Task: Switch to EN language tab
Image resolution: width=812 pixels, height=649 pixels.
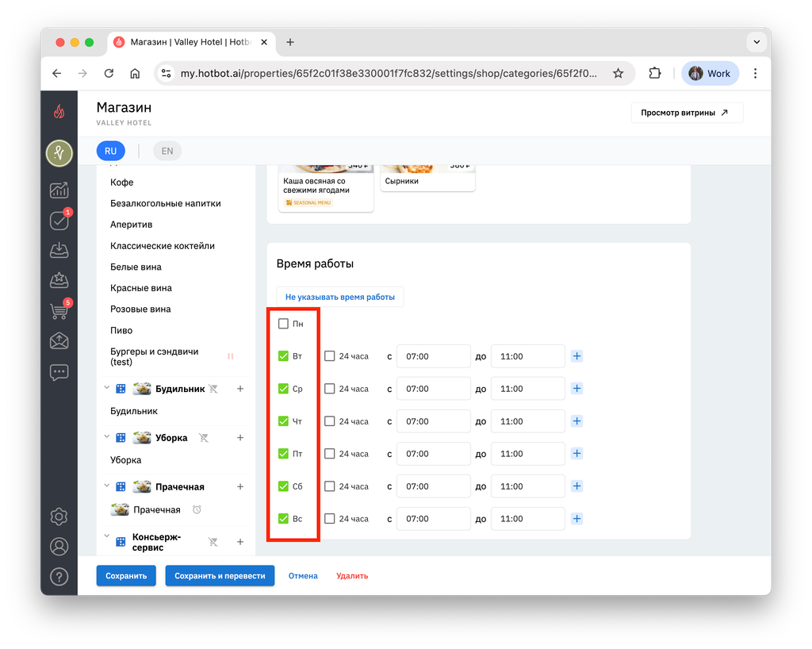Action: [x=167, y=151]
